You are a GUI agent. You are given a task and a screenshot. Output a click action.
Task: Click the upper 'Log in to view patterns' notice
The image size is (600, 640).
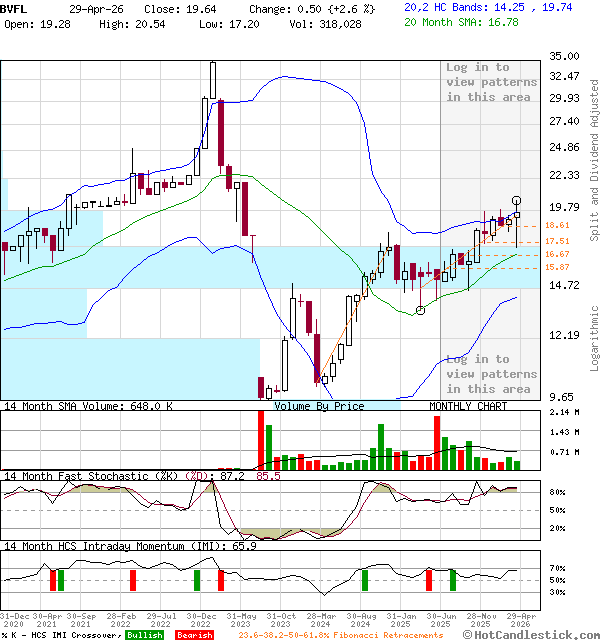point(491,82)
